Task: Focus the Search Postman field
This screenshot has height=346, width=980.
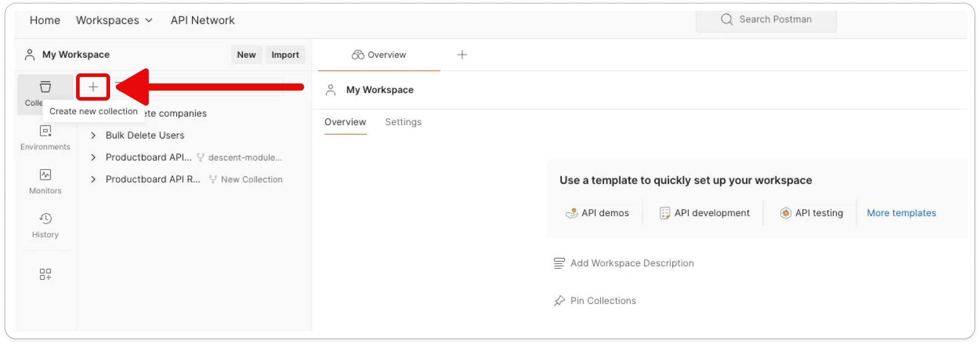Action: [x=766, y=20]
